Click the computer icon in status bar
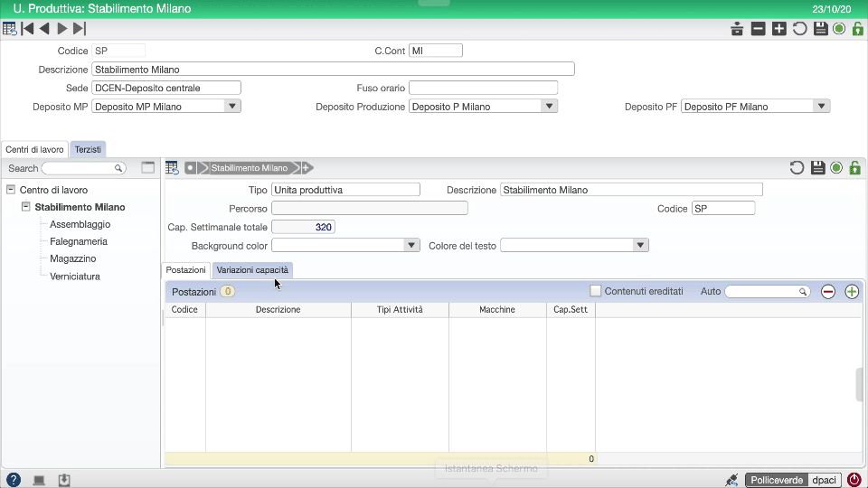Viewport: 868px width, 488px height. click(x=39, y=480)
